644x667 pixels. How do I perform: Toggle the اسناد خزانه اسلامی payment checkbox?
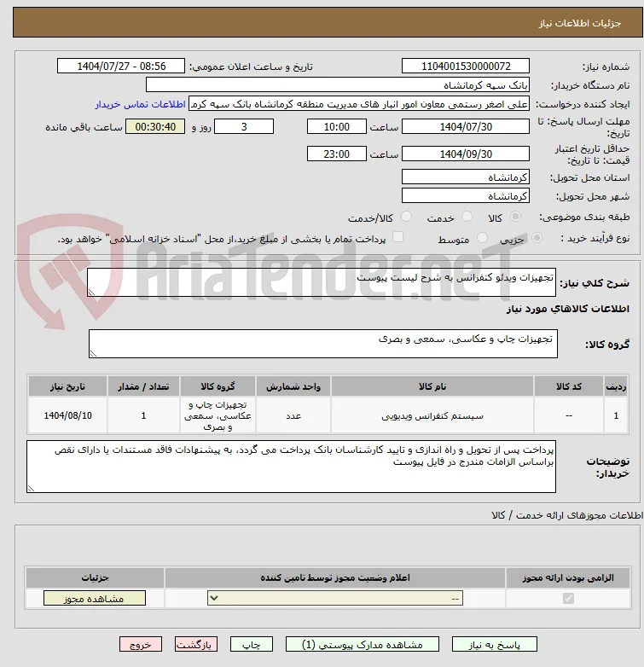click(x=397, y=237)
